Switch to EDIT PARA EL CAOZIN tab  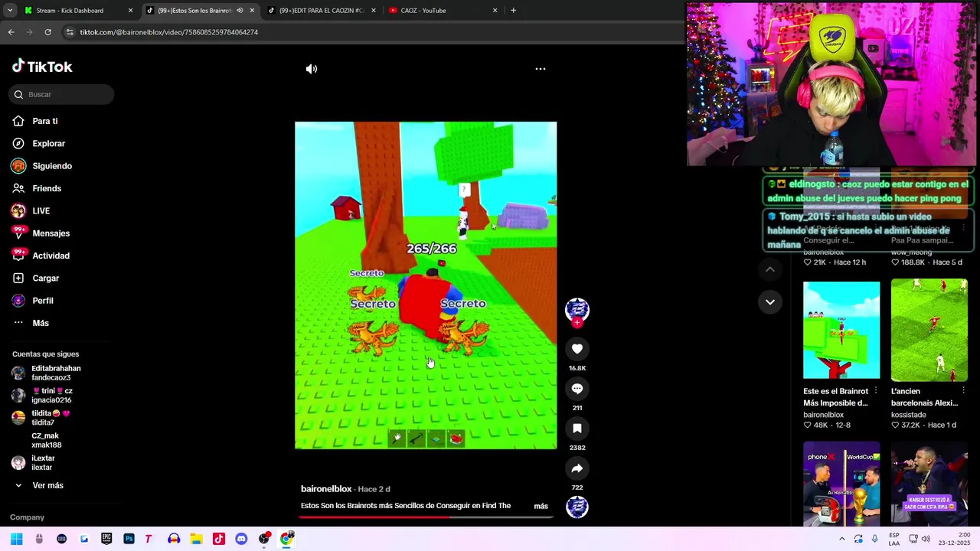tap(322, 10)
